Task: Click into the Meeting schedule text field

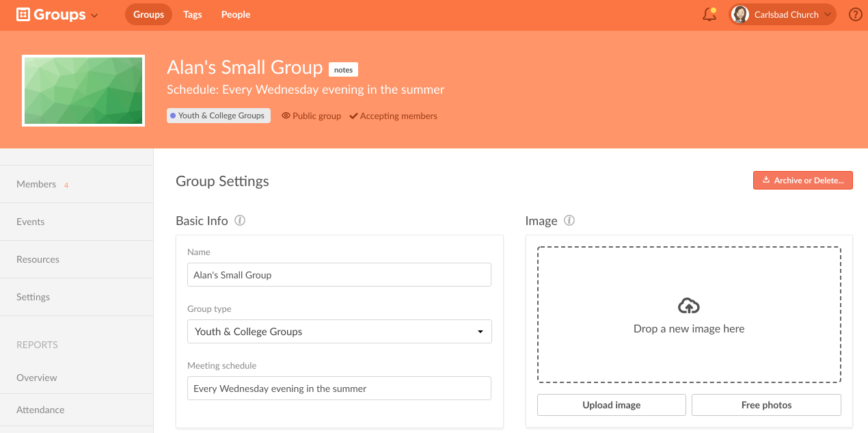Action: (339, 389)
